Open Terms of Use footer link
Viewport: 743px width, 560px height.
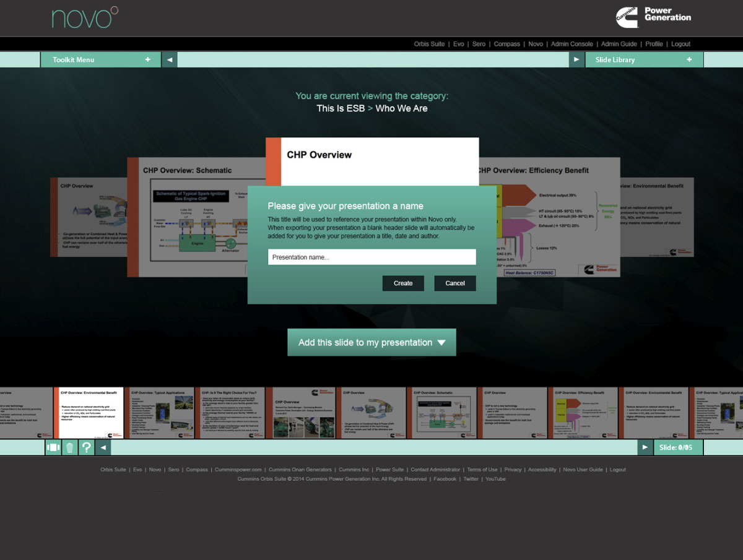click(482, 470)
